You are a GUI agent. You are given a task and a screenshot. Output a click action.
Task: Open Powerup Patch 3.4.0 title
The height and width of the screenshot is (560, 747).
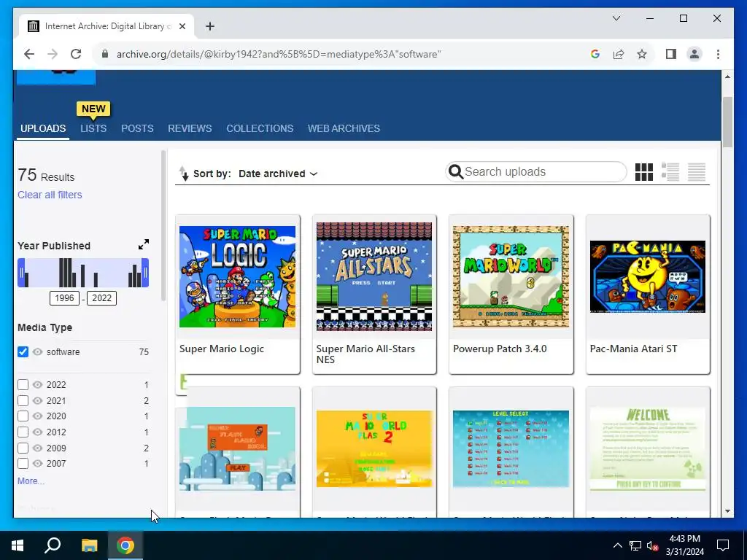point(500,349)
